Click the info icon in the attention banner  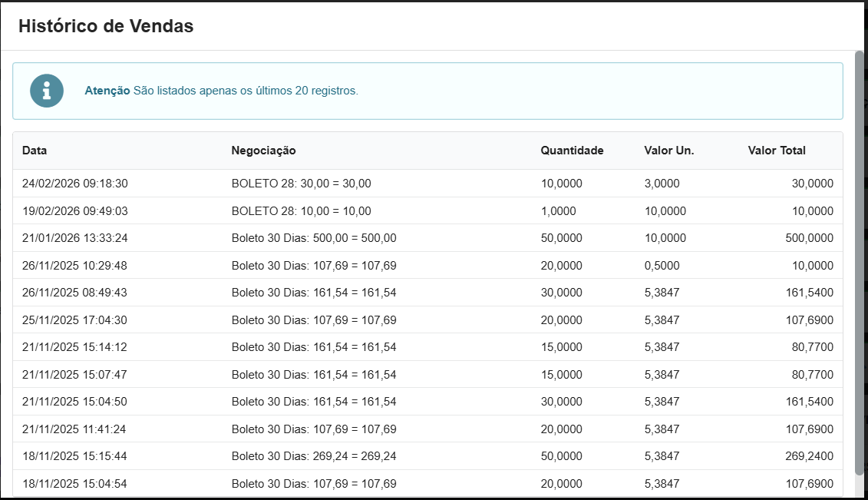(47, 91)
